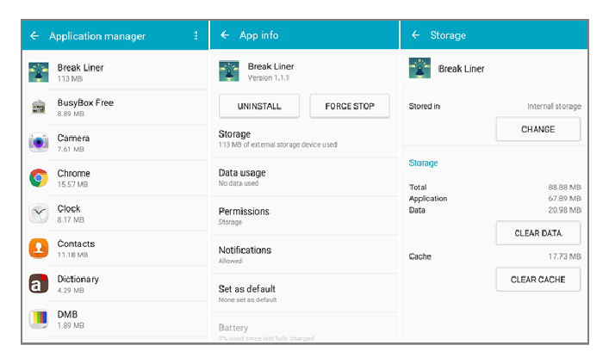Open the Data usage entry

click(305, 177)
